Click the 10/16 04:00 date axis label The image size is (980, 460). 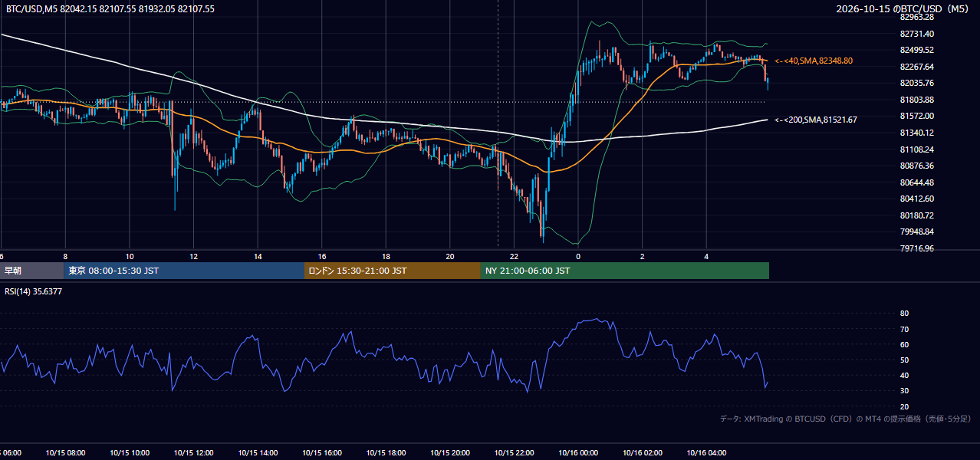[x=707, y=453]
